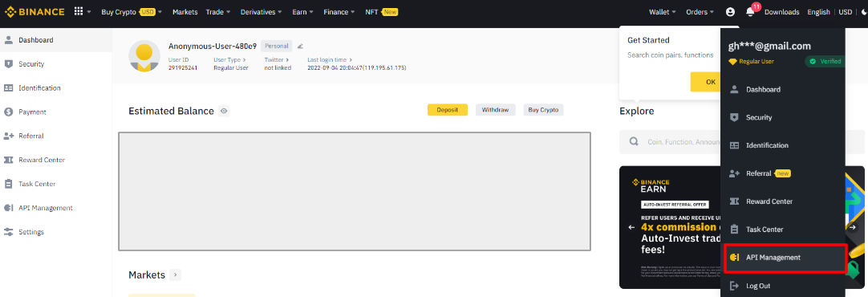This screenshot has height=297, width=868.
Task: Click Identification icon in account dropdown
Action: [x=735, y=145]
